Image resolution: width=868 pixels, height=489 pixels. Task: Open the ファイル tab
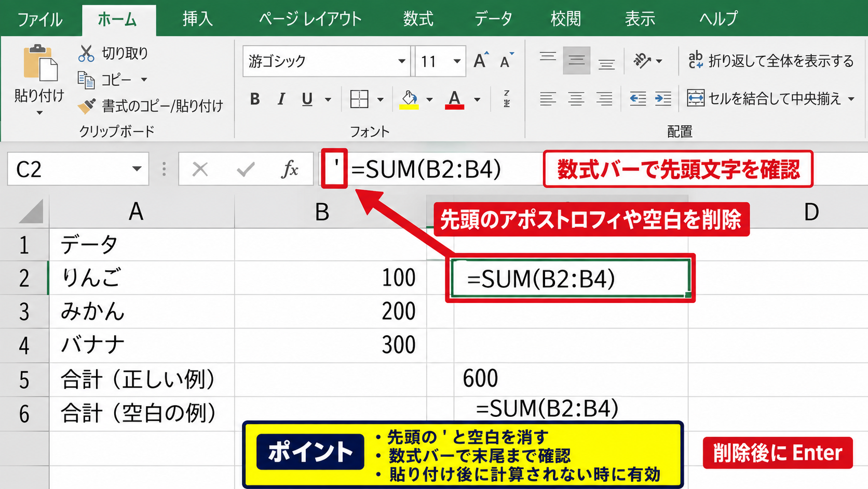pos(40,19)
